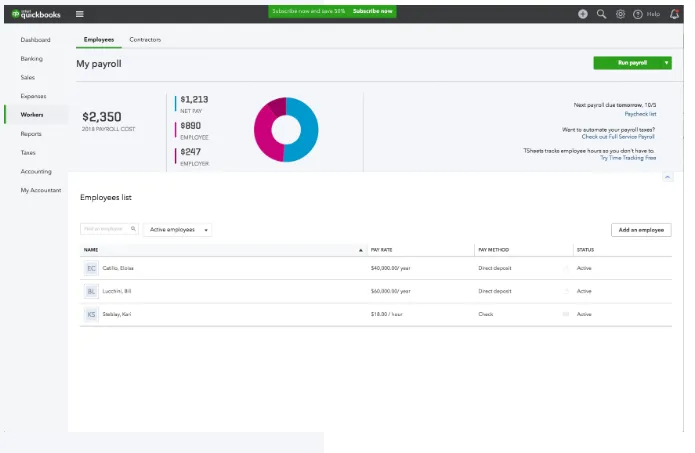Click the KS avatar for Stabley
Image resolution: width=695 pixels, height=453 pixels.
tap(91, 314)
